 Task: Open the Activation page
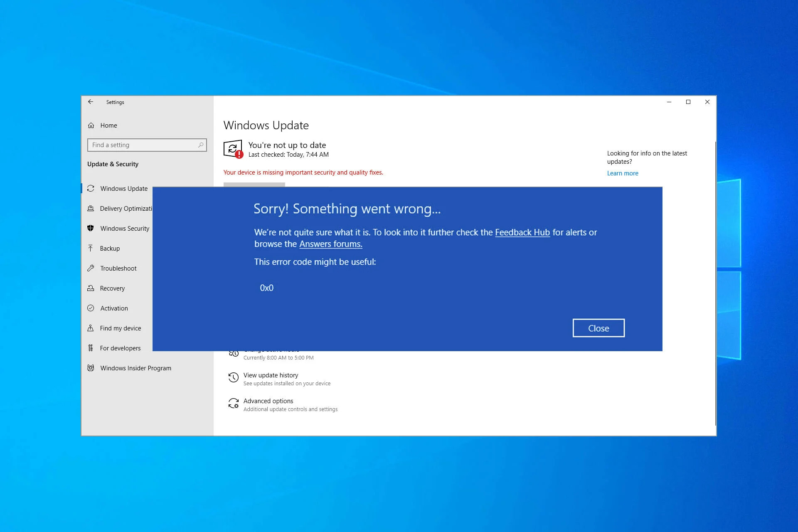[x=114, y=308]
